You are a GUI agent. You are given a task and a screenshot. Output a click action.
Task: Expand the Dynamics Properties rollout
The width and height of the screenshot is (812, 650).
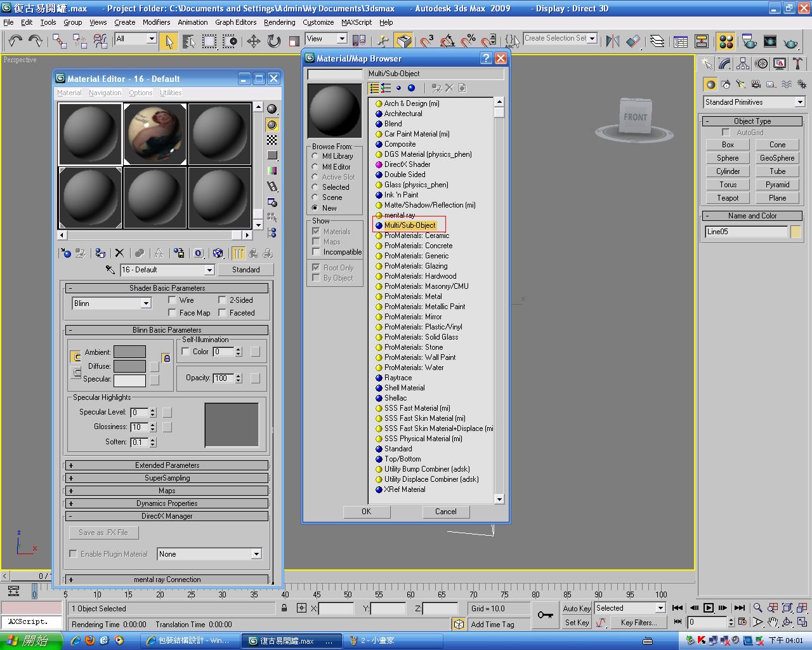[167, 503]
